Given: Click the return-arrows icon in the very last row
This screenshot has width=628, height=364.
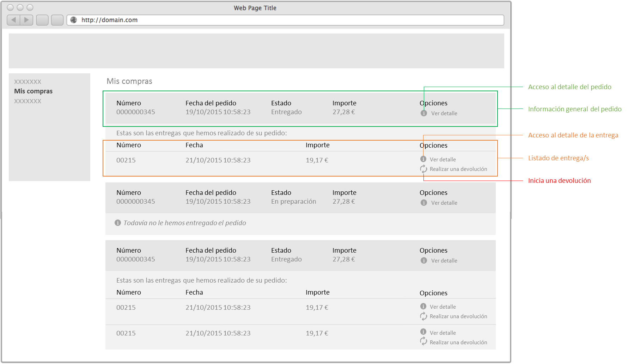Looking at the screenshot, I should tap(423, 341).
